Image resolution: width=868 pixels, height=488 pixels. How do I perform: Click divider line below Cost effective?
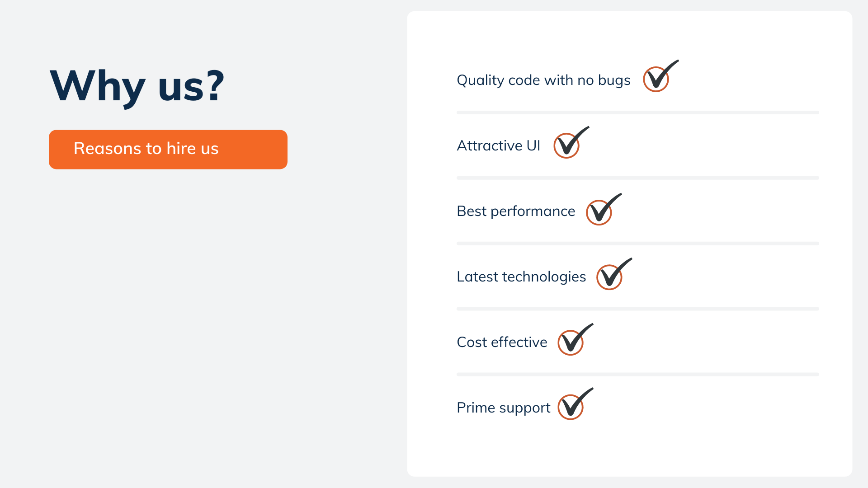click(638, 375)
